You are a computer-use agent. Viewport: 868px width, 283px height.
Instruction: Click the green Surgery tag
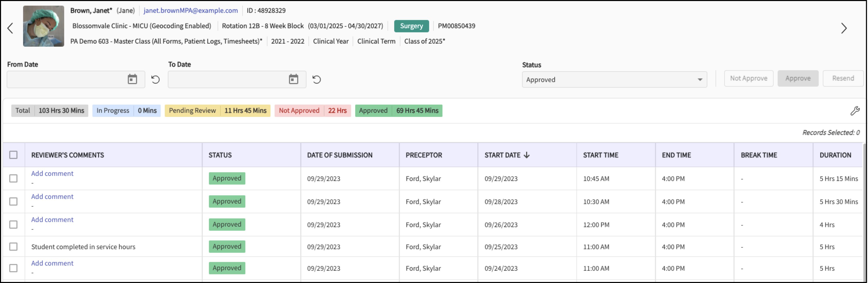click(411, 26)
